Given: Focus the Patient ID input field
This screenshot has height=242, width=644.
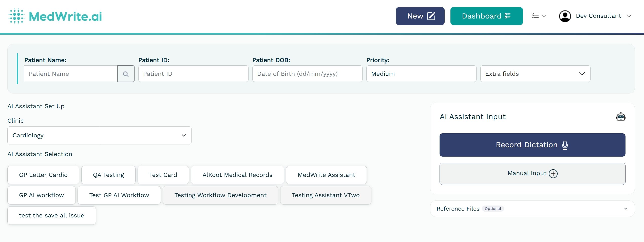Looking at the screenshot, I should pyautogui.click(x=193, y=74).
